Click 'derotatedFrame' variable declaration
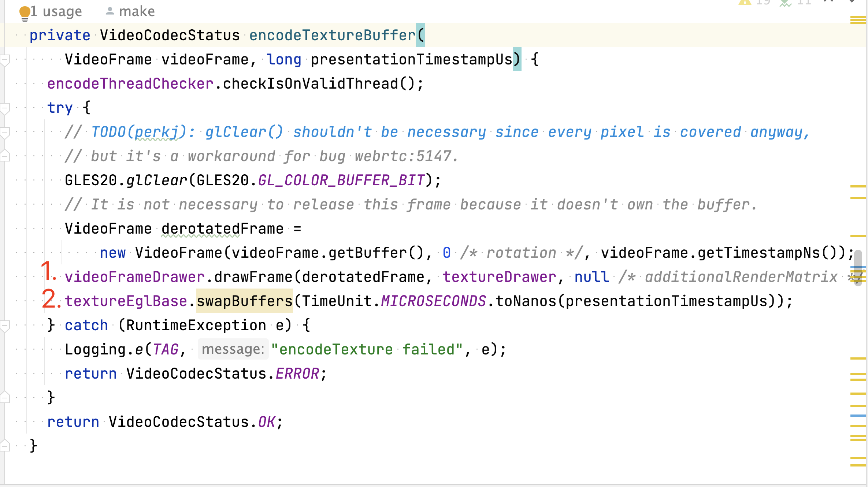The image size is (868, 487). click(x=223, y=228)
